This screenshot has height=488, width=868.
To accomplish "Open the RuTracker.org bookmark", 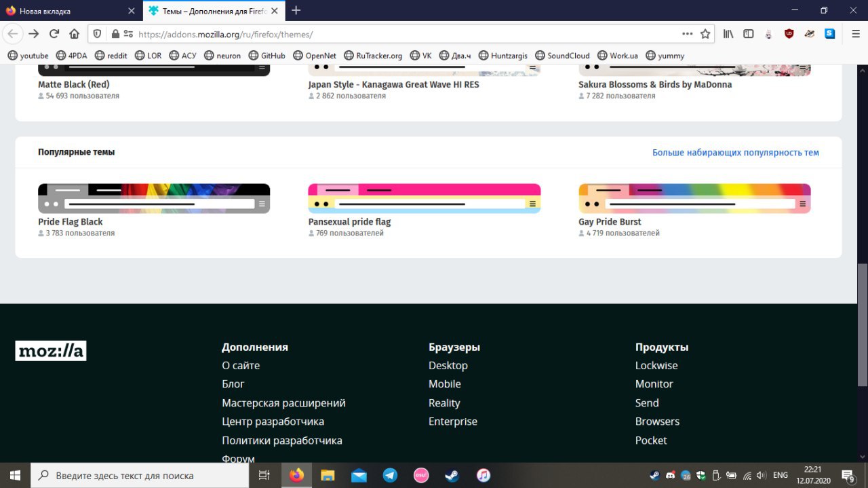I will pos(373,56).
